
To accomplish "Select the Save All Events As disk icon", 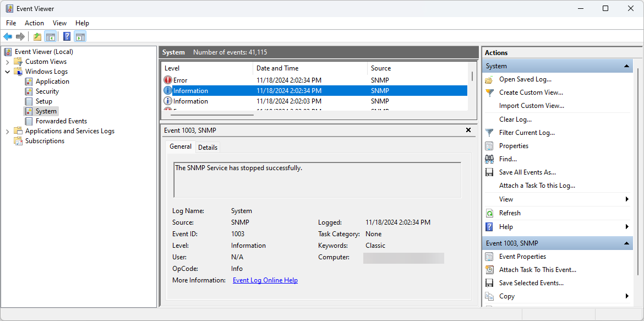I will pyautogui.click(x=490, y=172).
